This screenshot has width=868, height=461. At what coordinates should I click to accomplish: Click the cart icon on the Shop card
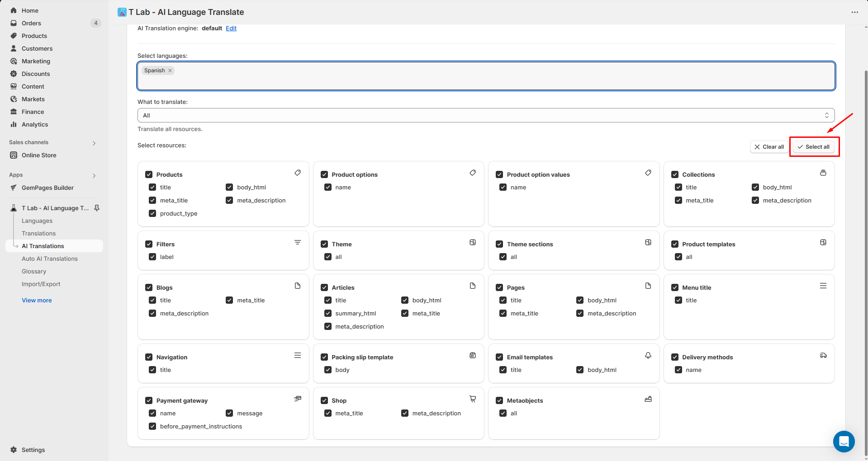click(x=473, y=399)
